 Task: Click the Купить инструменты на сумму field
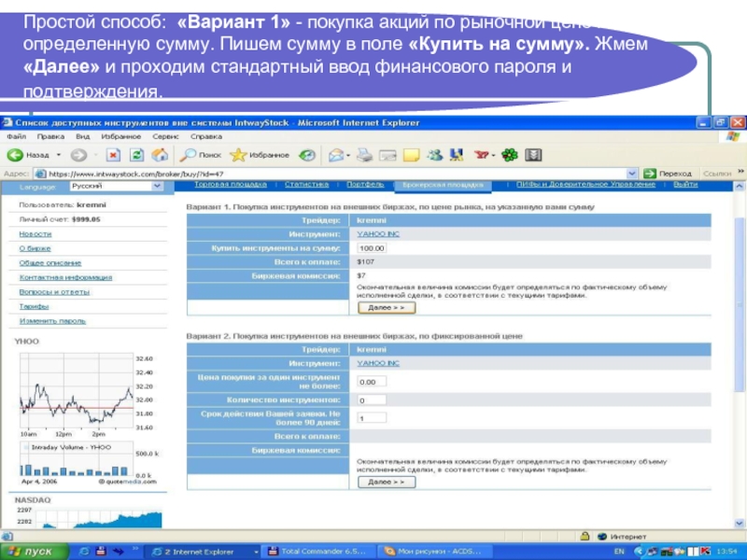[x=373, y=248]
